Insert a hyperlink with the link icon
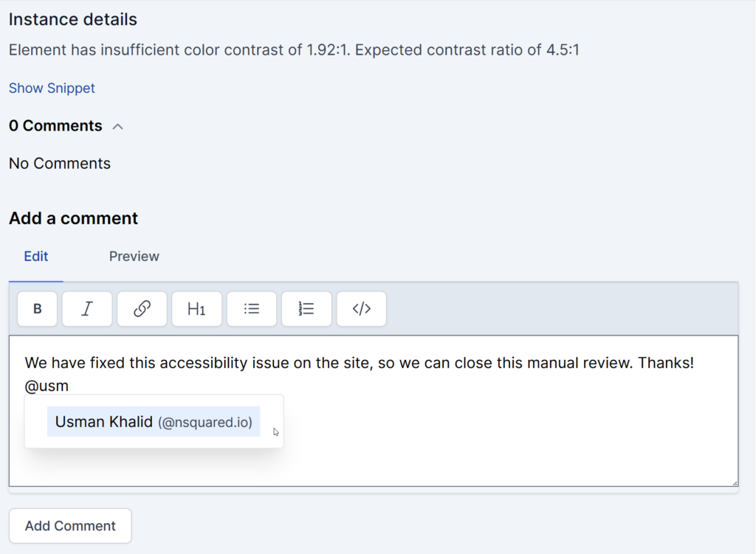Image resolution: width=756 pixels, height=554 pixels. pos(142,308)
